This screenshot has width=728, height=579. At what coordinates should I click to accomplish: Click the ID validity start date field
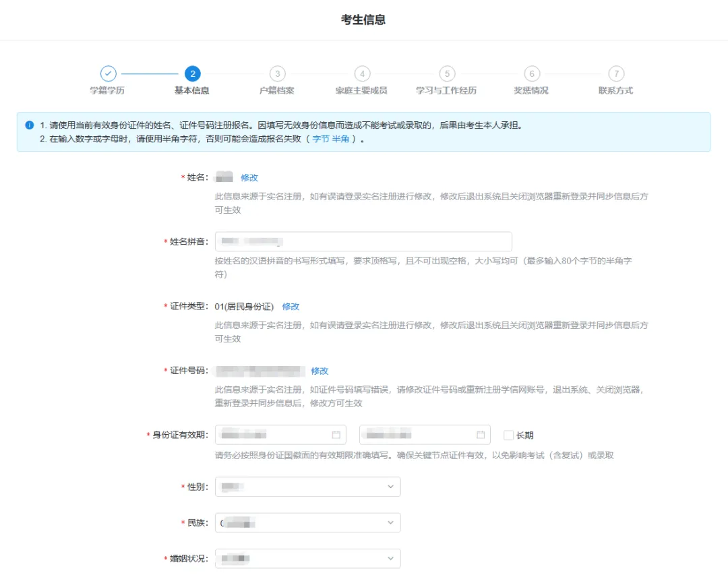click(x=280, y=435)
